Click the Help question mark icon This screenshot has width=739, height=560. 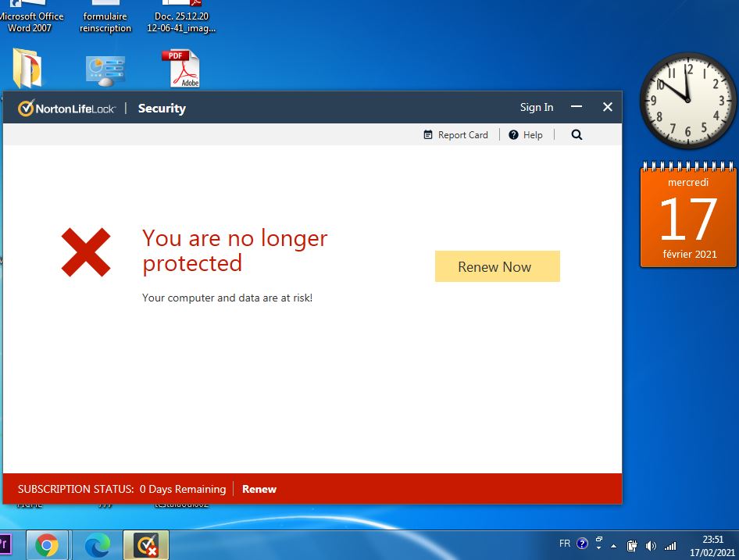tap(513, 135)
